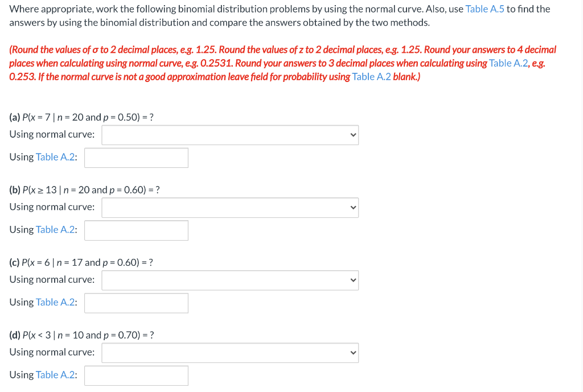
Task: Click the Table A.2 answer box for part (d)
Action: pos(136,375)
